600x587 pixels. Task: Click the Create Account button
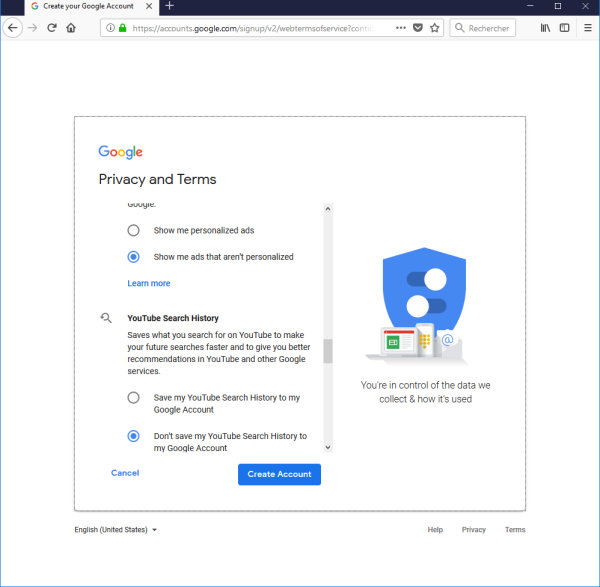[279, 474]
